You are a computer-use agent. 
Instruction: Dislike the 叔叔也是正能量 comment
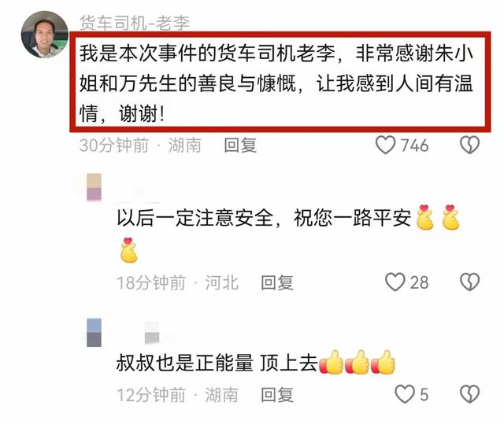click(x=470, y=394)
